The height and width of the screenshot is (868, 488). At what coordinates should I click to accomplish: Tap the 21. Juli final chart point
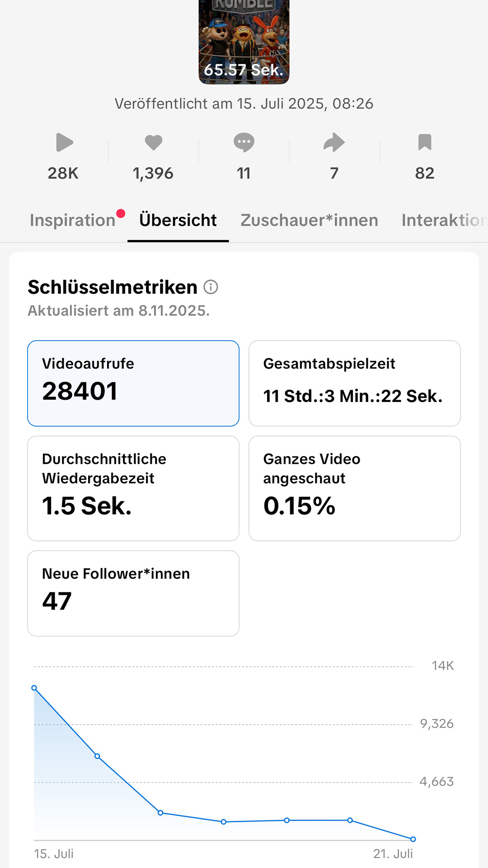coord(413,839)
